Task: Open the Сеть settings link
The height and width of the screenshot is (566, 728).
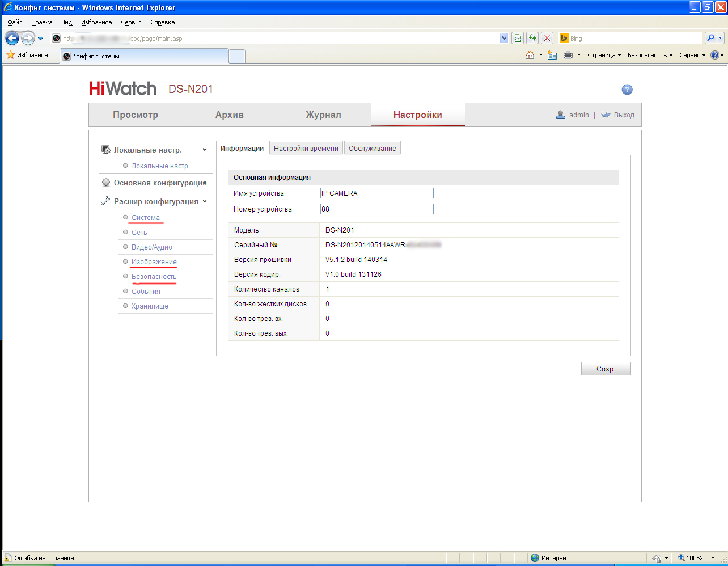Action: click(x=139, y=233)
